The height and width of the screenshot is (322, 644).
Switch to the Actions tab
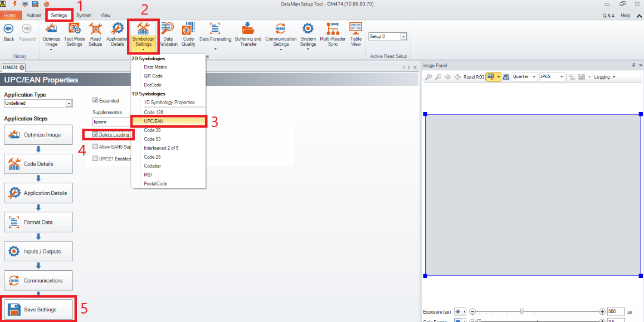[33, 15]
